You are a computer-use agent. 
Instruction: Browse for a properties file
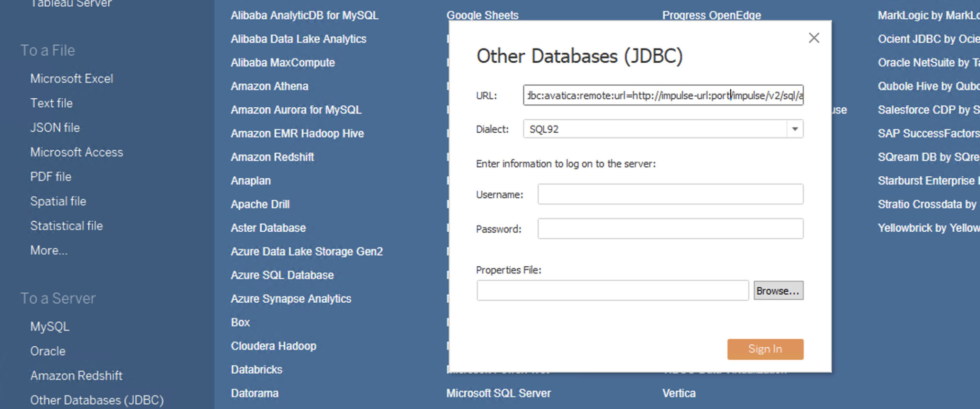pos(778,291)
